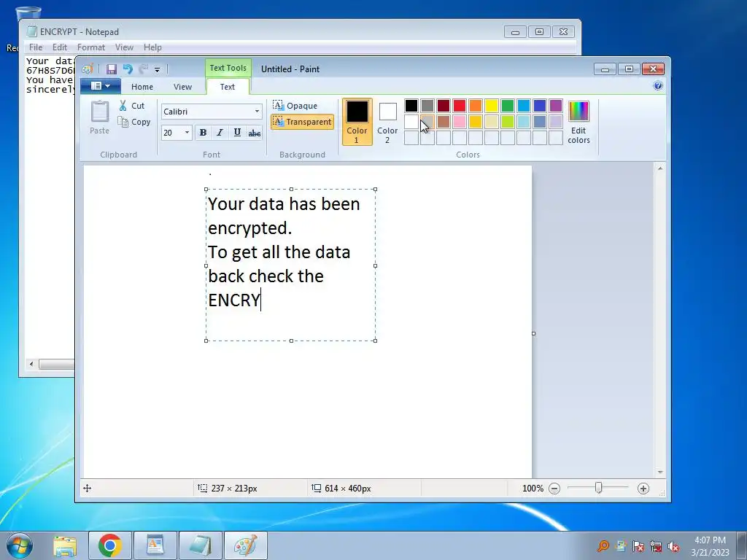Switch to the View ribbon tab in Paint
The image size is (747, 560).
[x=182, y=87]
